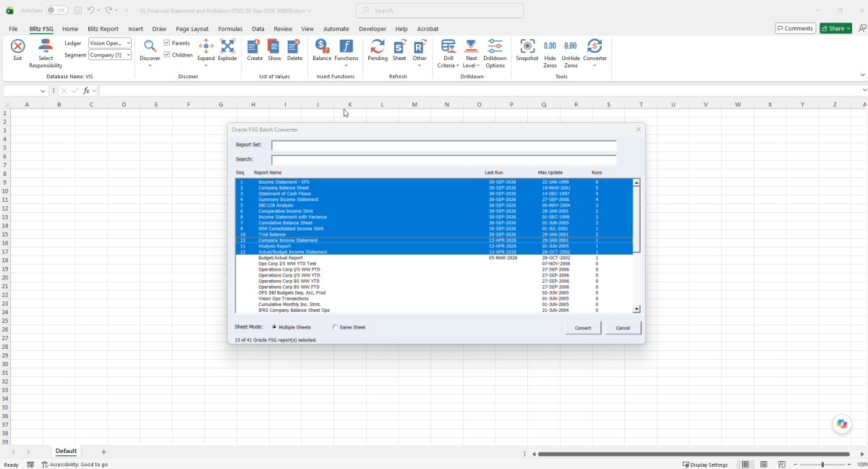
Task: Add a new sheet with the plus button
Action: (x=103, y=452)
